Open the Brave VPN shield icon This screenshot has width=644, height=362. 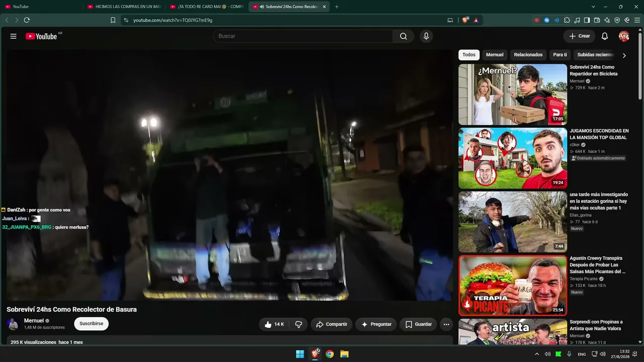(617, 20)
